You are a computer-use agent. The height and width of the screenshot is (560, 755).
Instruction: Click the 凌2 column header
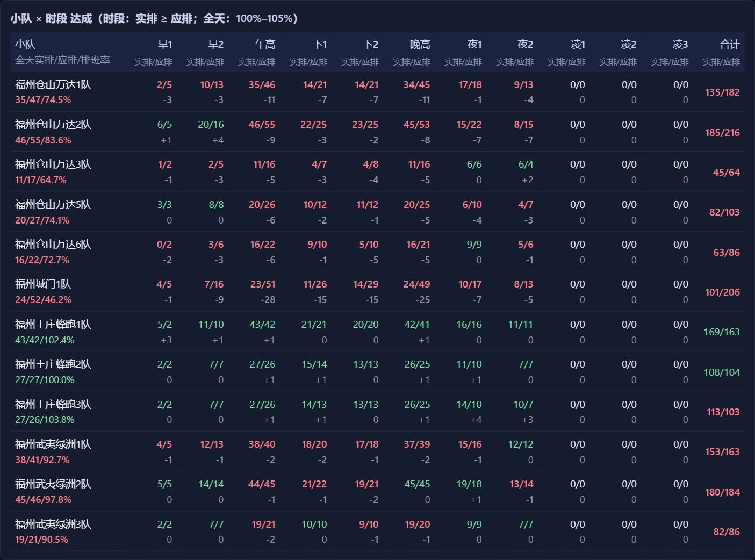point(629,45)
